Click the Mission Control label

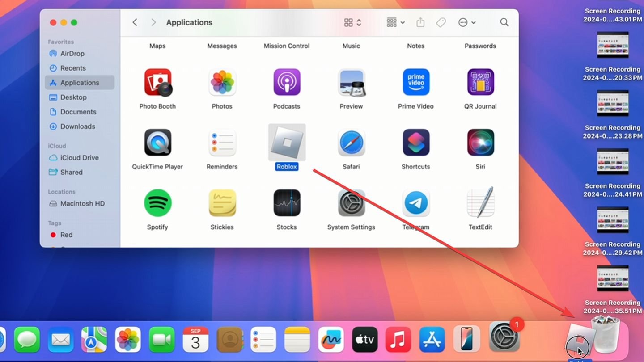click(x=287, y=46)
